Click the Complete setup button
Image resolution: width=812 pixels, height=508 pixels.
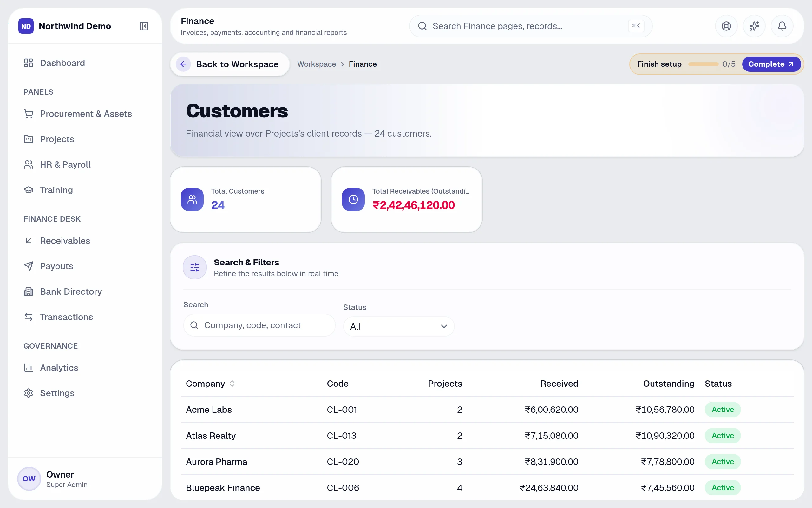tap(771, 64)
